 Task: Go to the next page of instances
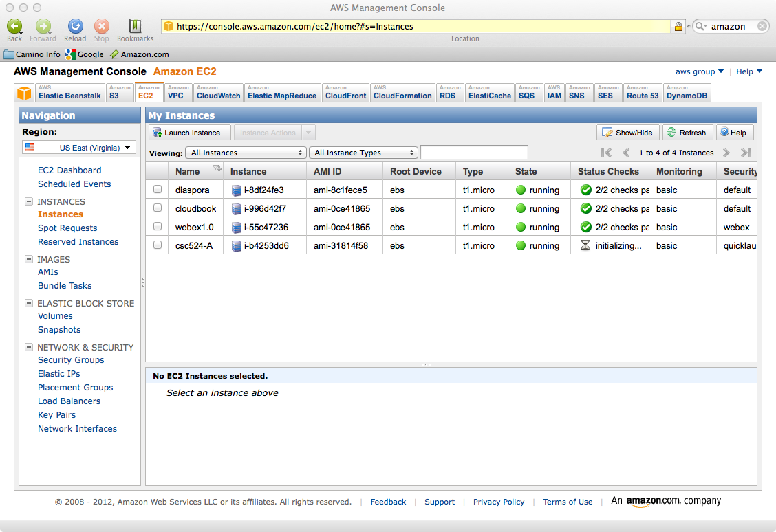[x=726, y=153]
